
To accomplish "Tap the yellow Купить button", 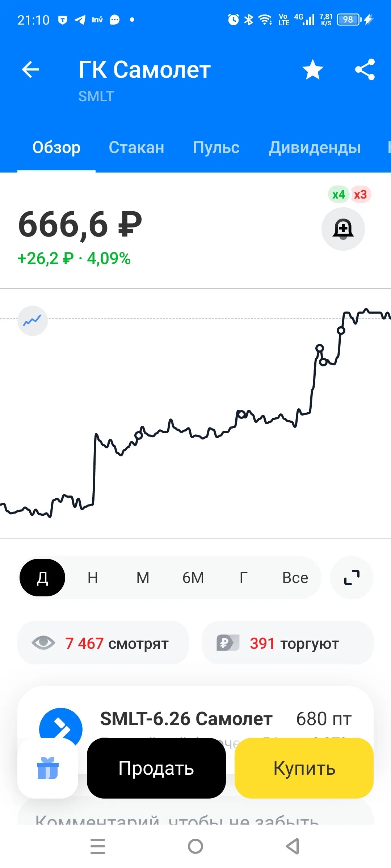I will (x=304, y=768).
